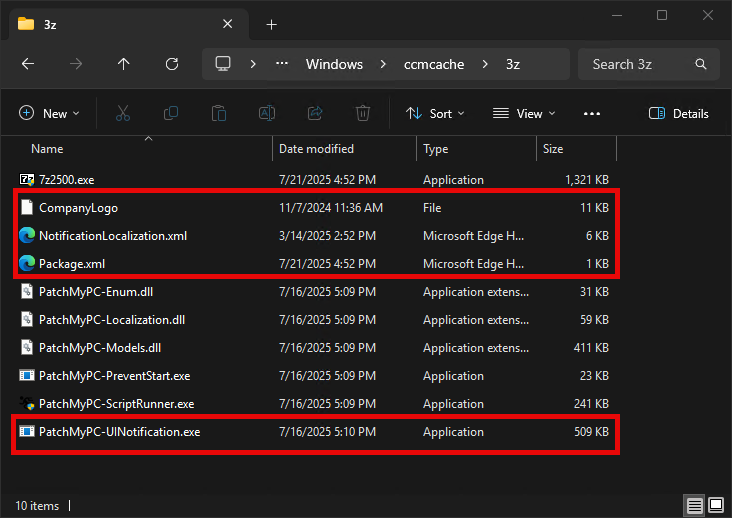Sort by Size column header

553,149
